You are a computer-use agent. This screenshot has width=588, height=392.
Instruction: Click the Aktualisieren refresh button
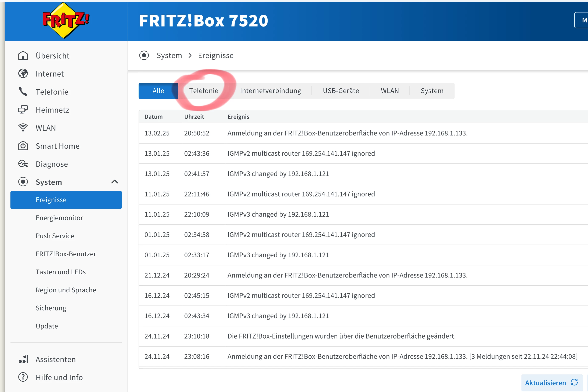click(x=551, y=382)
